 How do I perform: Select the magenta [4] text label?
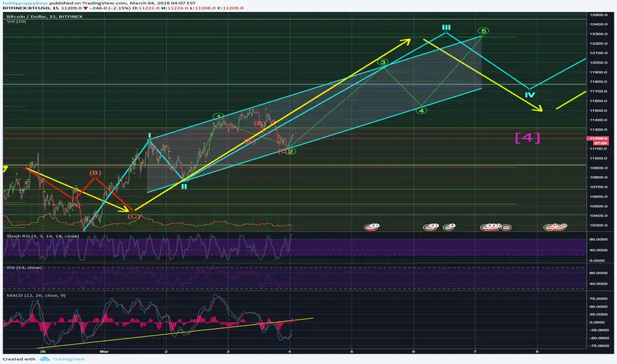(x=527, y=138)
